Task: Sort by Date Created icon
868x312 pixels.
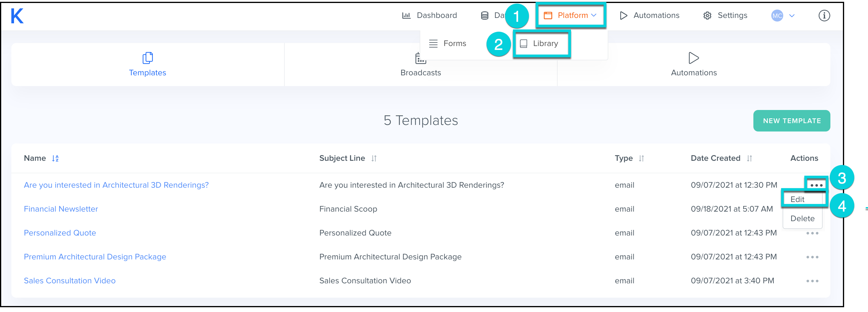Action: (749, 158)
